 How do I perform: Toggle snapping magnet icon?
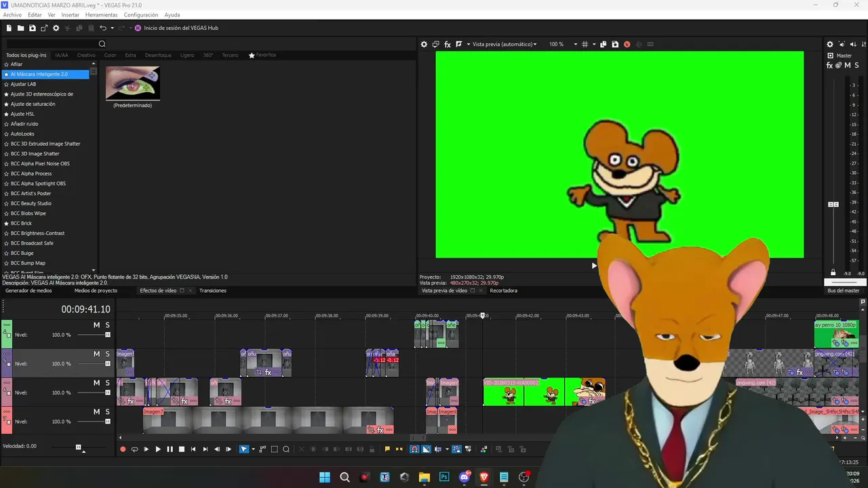click(x=414, y=449)
